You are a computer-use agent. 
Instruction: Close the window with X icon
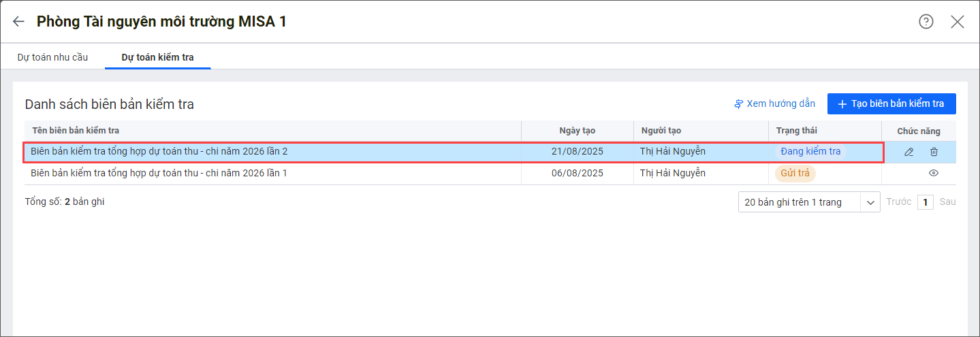tap(957, 22)
